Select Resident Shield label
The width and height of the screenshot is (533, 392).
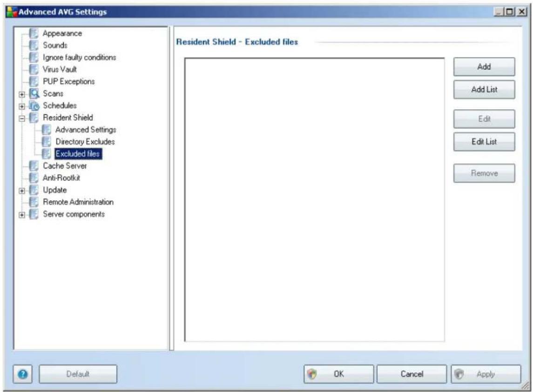pos(67,118)
